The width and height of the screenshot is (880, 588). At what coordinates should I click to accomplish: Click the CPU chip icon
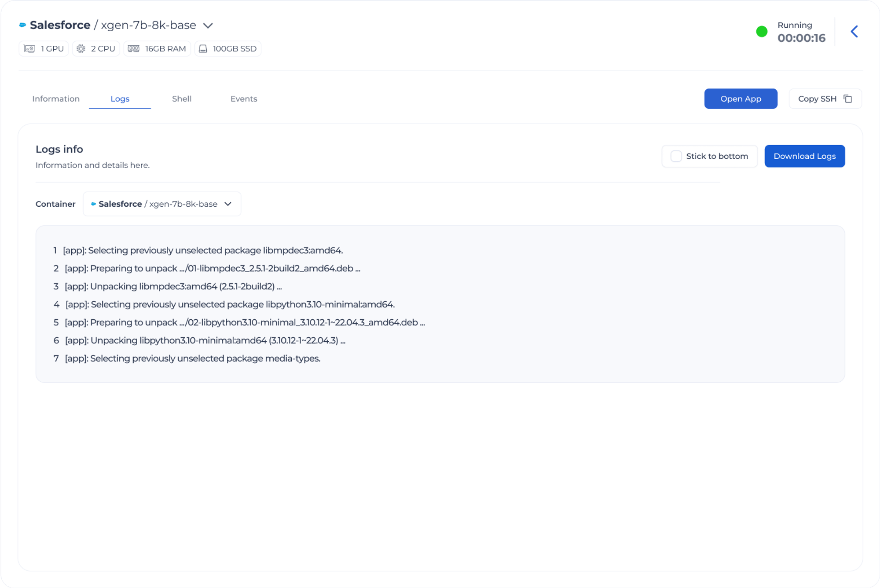pyautogui.click(x=81, y=49)
